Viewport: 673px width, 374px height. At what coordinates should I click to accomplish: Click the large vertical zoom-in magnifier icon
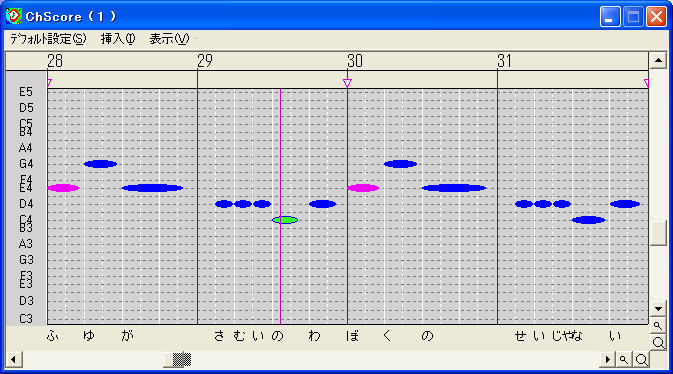658,343
